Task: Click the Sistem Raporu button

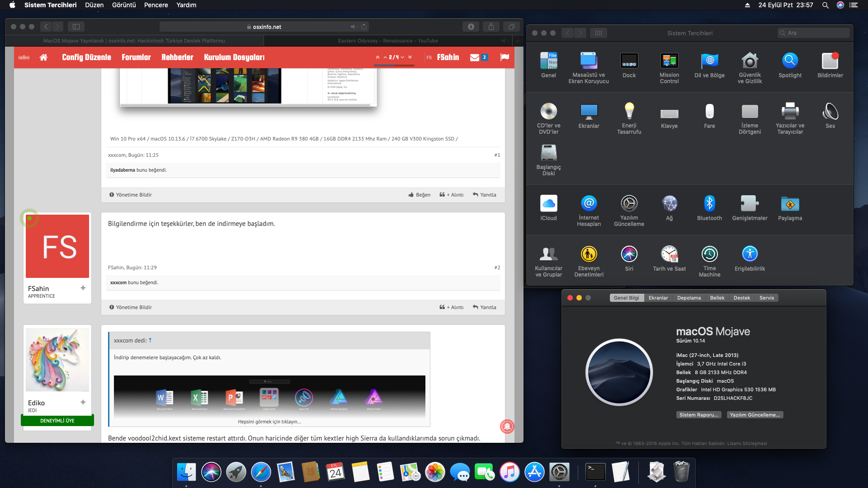Action: (698, 415)
